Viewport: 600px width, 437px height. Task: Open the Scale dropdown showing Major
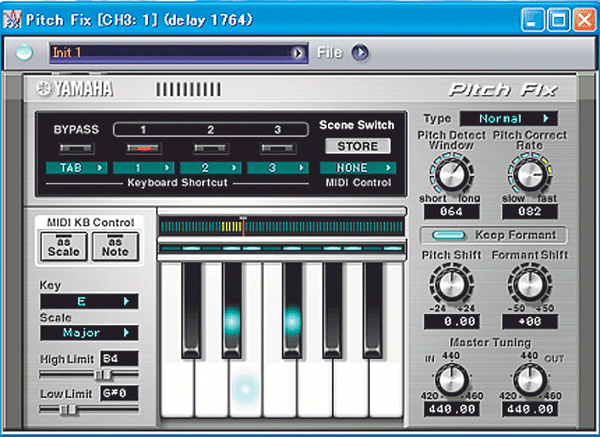point(89,333)
